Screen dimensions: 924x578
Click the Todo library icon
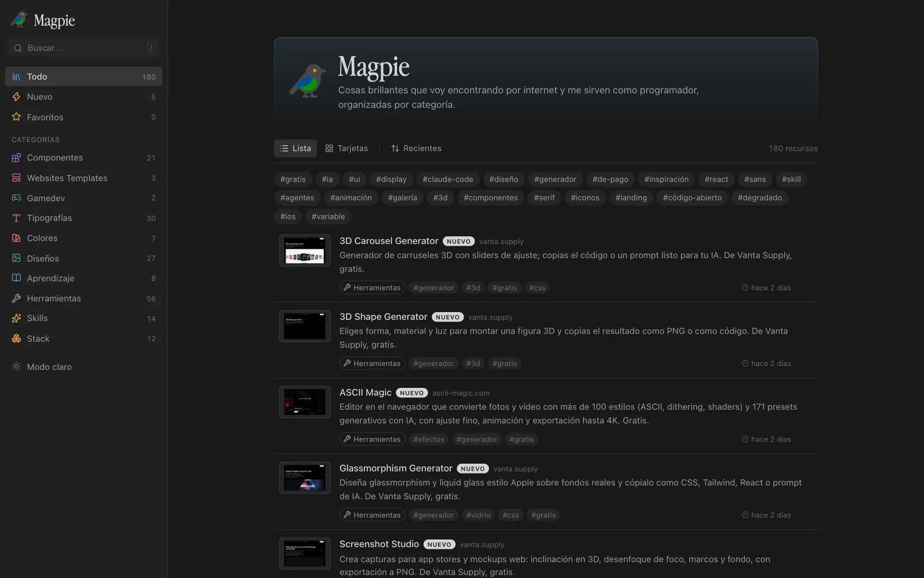click(16, 77)
